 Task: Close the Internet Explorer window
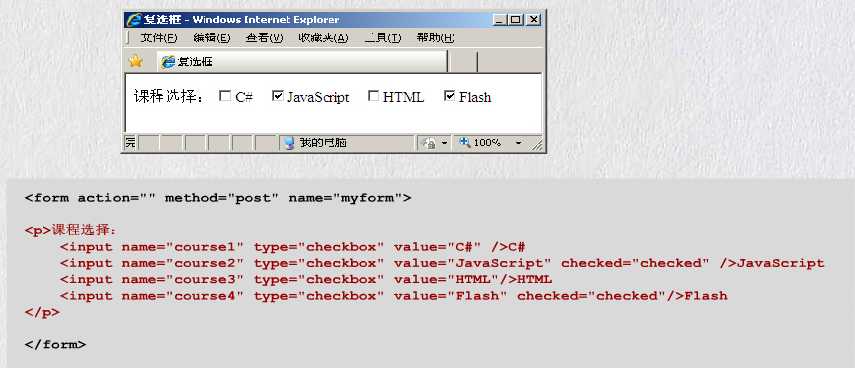point(533,20)
